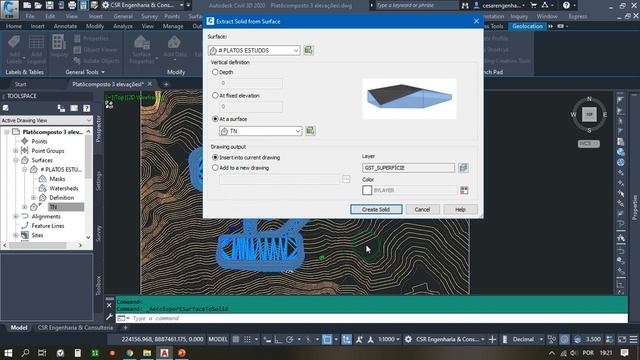Viewport: 640px width, 360px height.
Task: Select the Watersheds item in Prospector tree
Action: coord(64,188)
